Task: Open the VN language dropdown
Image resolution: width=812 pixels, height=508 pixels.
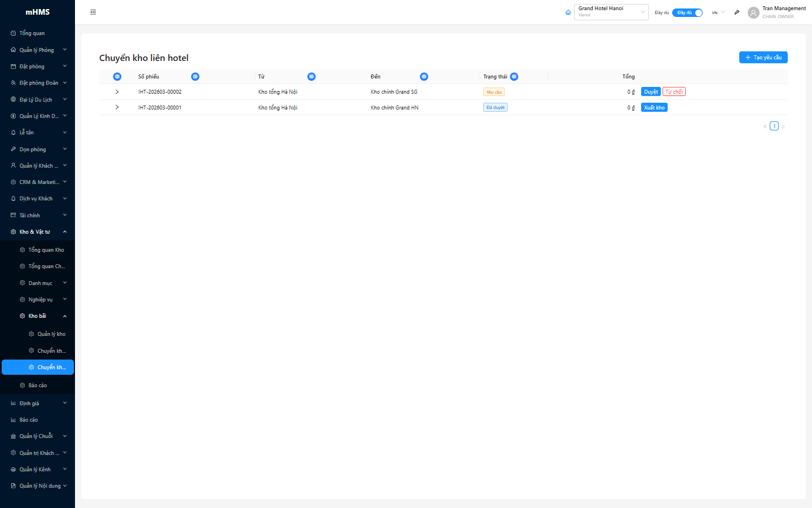Action: click(718, 12)
